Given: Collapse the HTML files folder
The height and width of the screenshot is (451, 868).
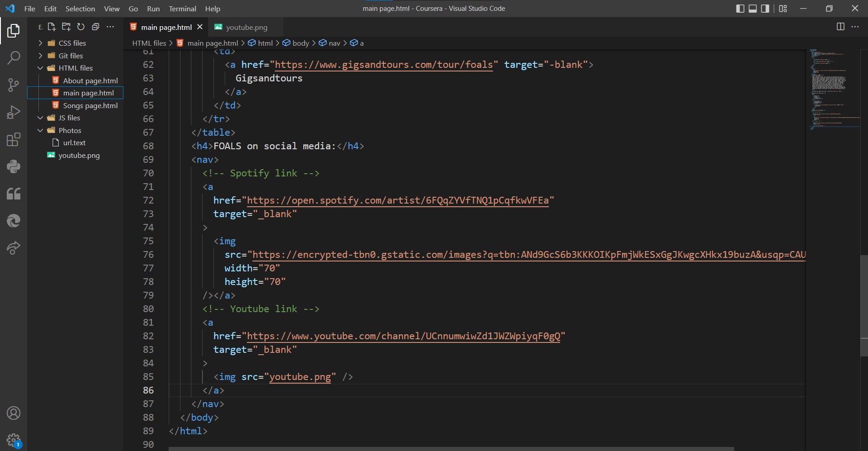Looking at the screenshot, I should click(x=75, y=68).
